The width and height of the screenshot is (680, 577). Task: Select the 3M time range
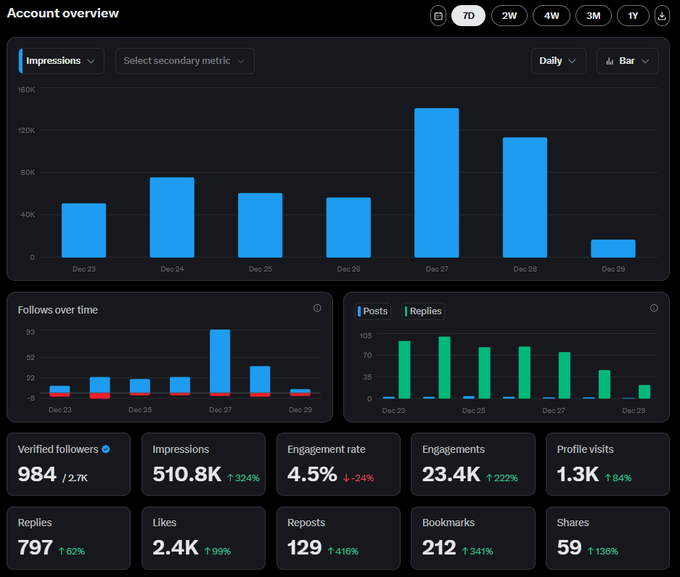tap(593, 16)
